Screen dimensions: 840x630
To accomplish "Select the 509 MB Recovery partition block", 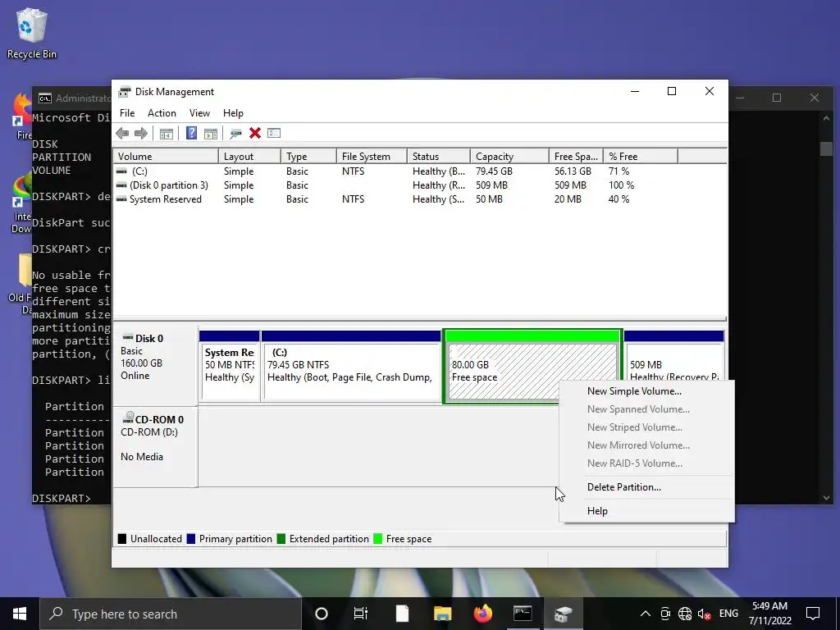I will point(674,356).
